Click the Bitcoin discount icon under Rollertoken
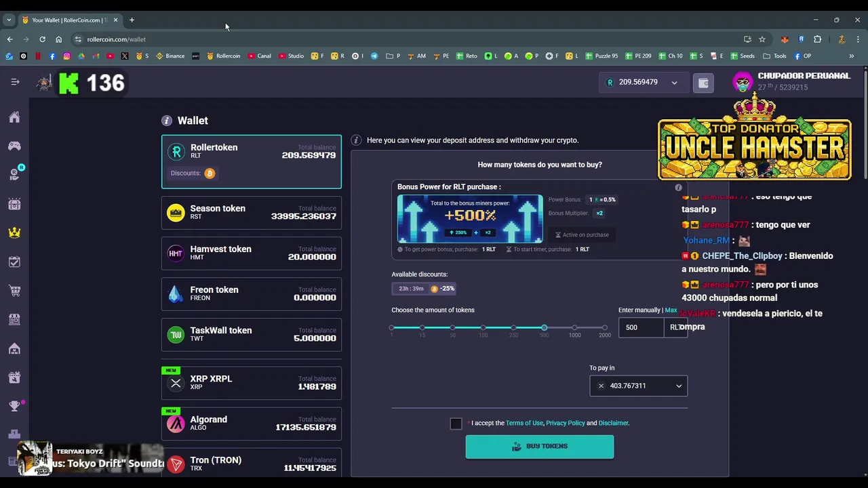 210,174
